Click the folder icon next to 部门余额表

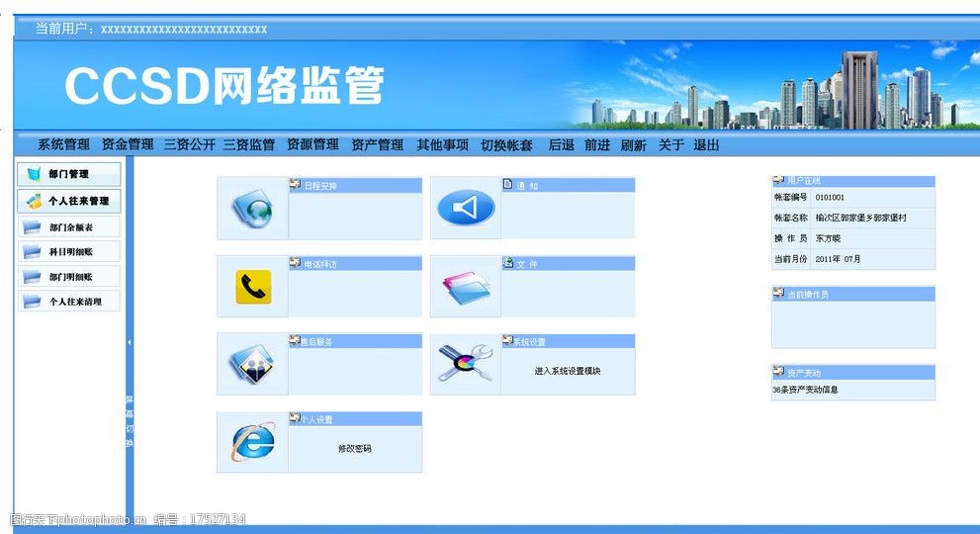coord(32,227)
